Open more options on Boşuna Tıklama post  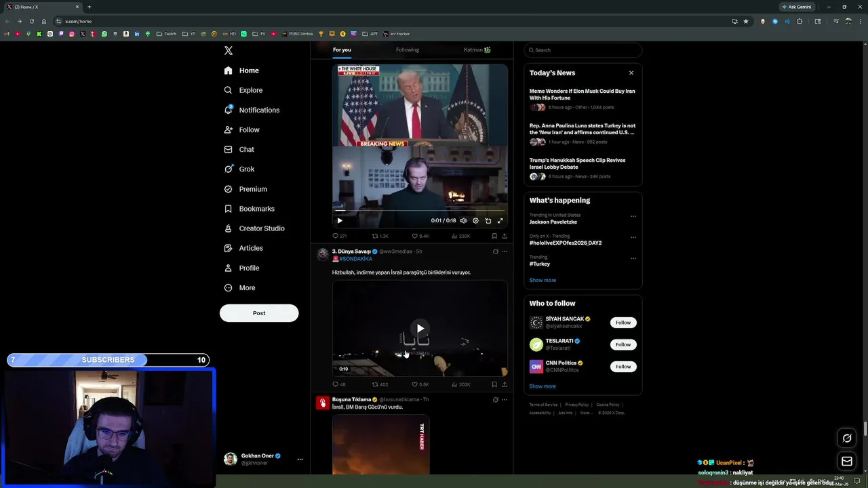505,400
